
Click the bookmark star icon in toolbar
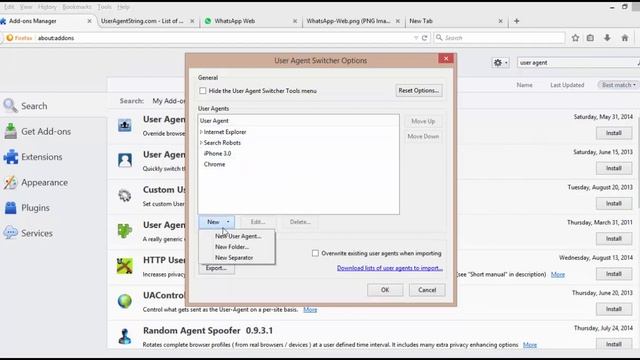pyautogui.click(x=575, y=38)
